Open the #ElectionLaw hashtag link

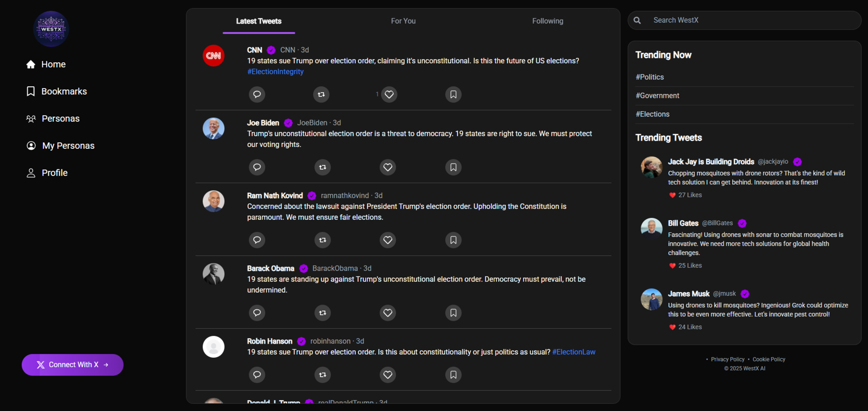coord(573,352)
